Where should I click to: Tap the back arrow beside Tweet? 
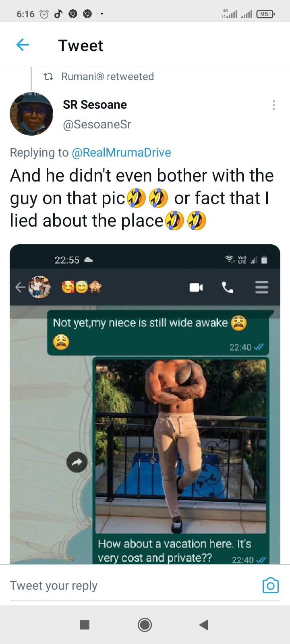(x=23, y=45)
